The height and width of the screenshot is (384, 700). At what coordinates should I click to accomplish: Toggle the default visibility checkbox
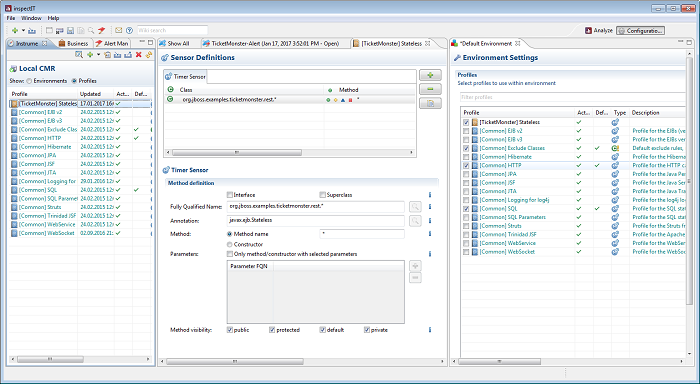(x=322, y=330)
